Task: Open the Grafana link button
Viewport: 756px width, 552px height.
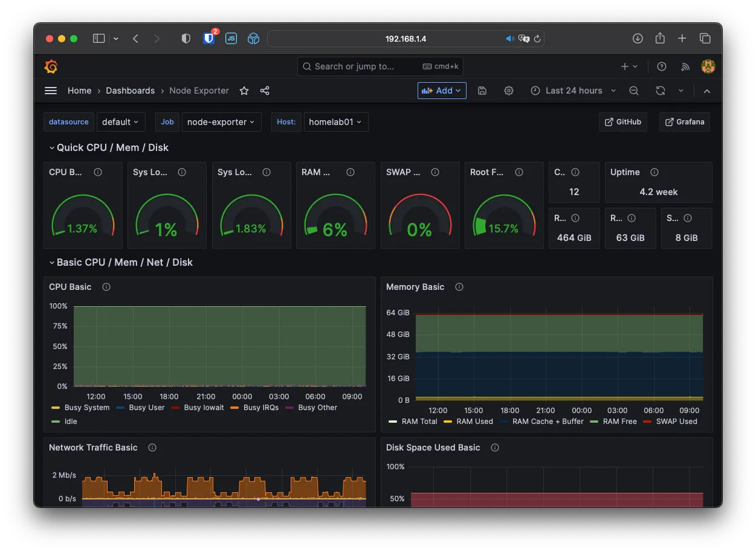Action: pyautogui.click(x=685, y=122)
